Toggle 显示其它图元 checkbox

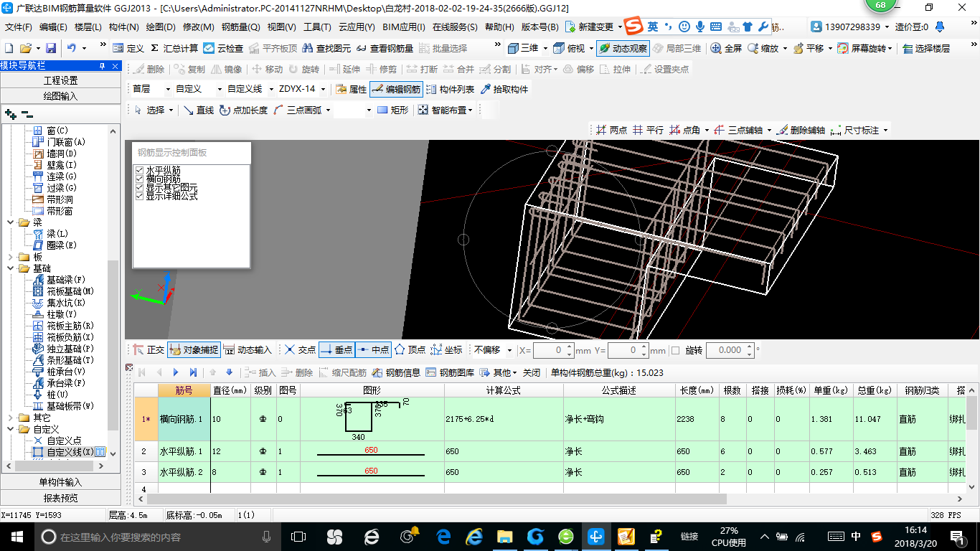(140, 187)
